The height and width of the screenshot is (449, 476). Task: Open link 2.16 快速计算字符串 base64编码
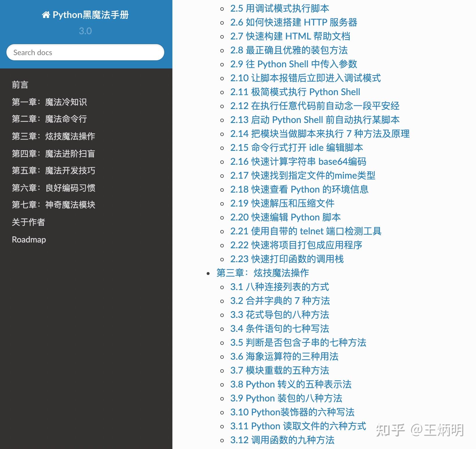click(298, 162)
